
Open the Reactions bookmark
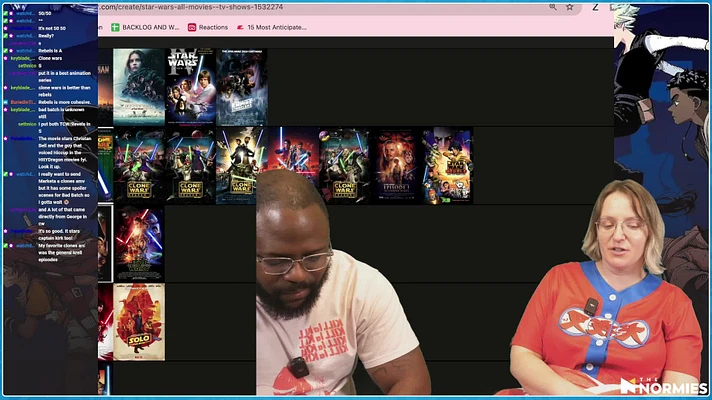click(208, 27)
